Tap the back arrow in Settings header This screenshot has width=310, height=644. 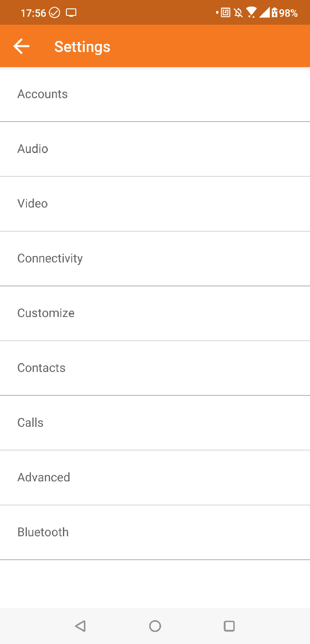tap(21, 47)
